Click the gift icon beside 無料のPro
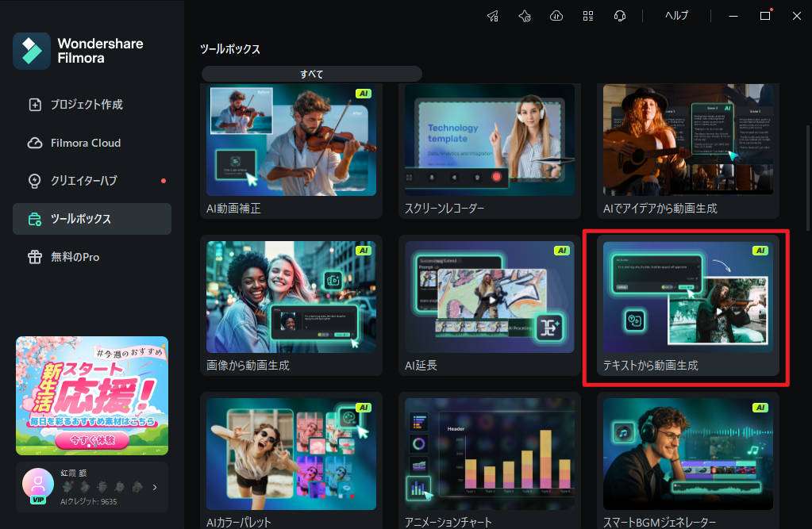This screenshot has width=812, height=529. pyautogui.click(x=34, y=257)
